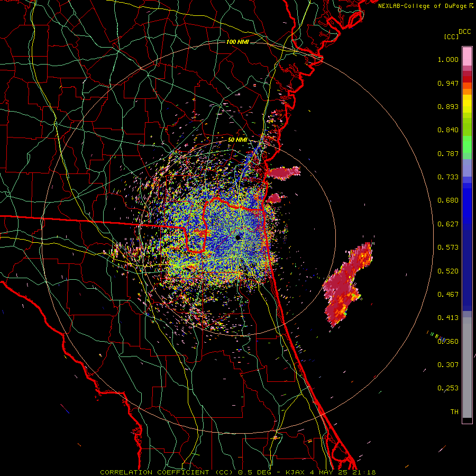Image resolution: width=476 pixels, height=476 pixels.
Task: Pick the lavender swatch above 0.733
Action: pyautogui.click(x=467, y=168)
